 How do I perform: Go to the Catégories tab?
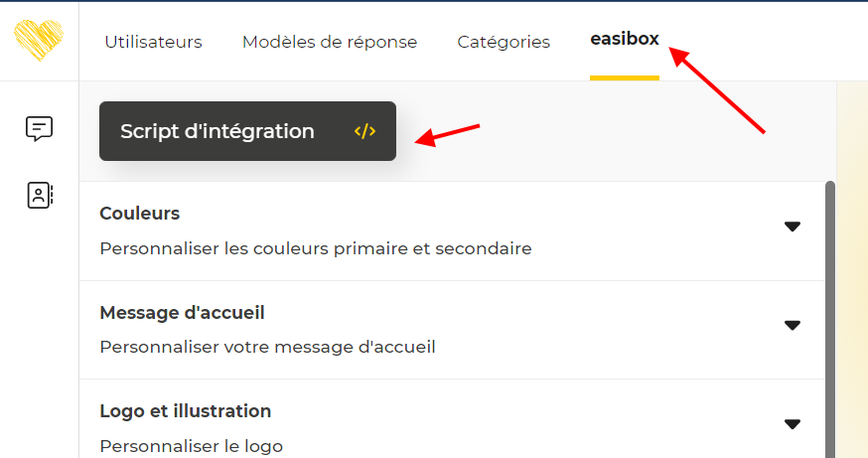(x=504, y=42)
